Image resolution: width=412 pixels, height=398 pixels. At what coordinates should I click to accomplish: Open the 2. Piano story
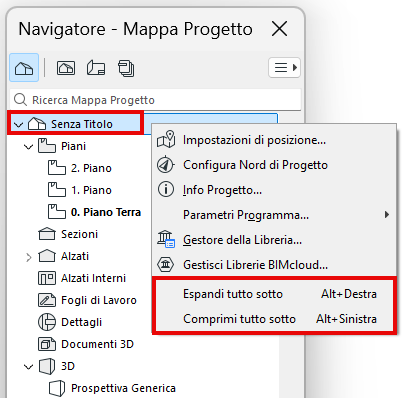91,168
